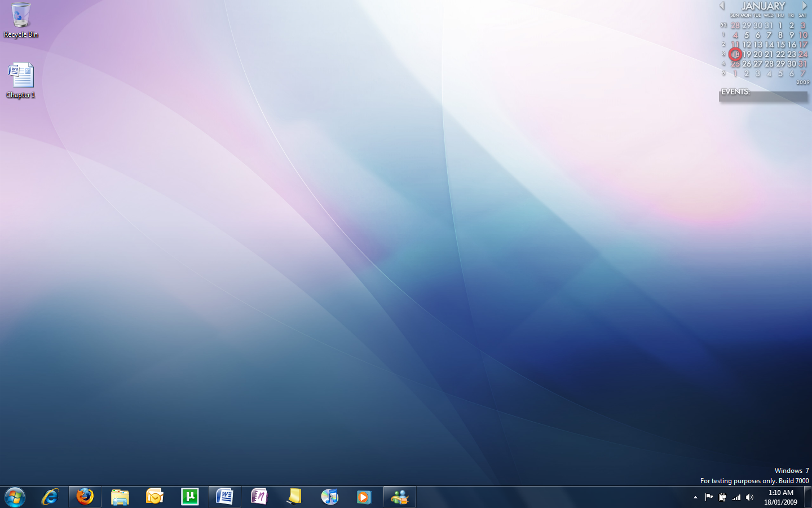Open Windows Media Player from the taskbar

coord(364,497)
